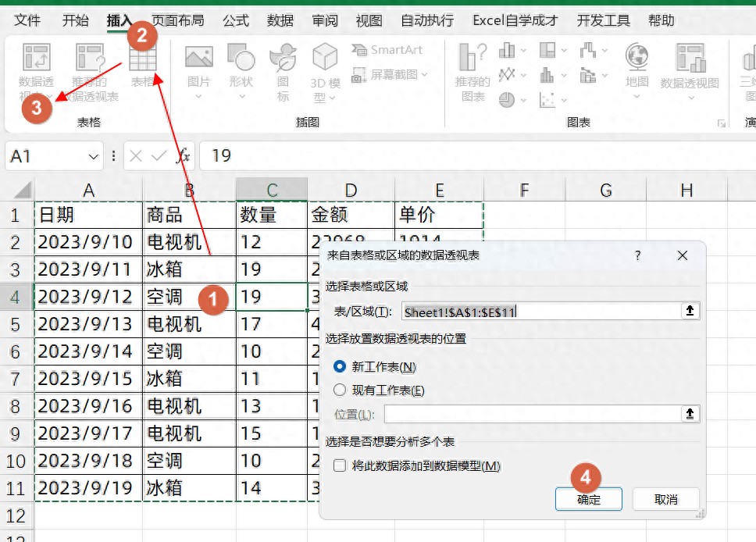Viewport: 756px width, 542px height.
Task: Open the 屏幕截图 dropdown
Action: pos(389,75)
